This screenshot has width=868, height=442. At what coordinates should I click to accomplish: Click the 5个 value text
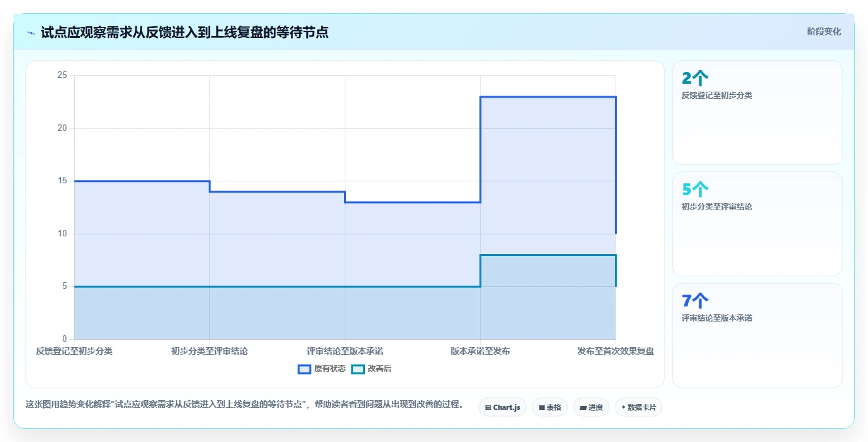(x=695, y=190)
